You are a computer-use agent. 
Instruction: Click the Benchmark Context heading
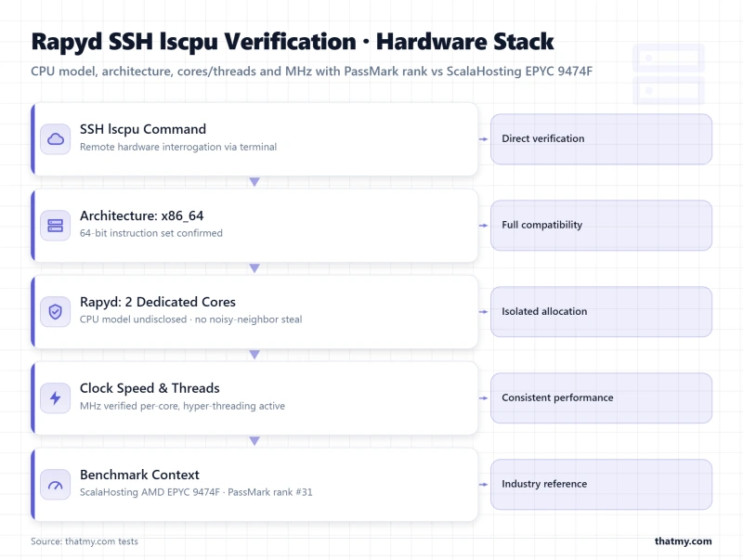coord(140,475)
